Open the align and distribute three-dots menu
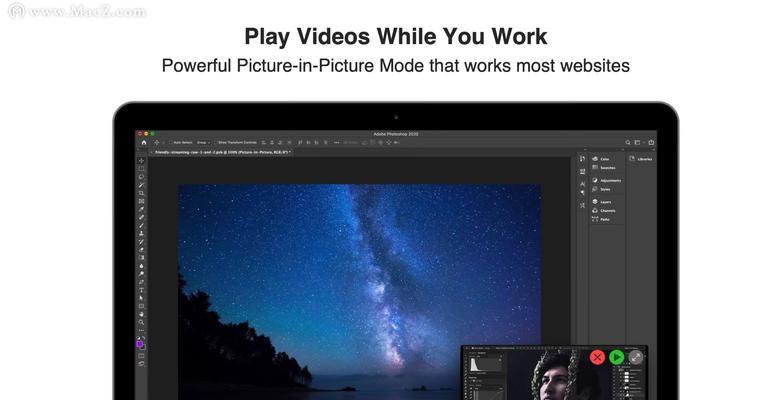The height and width of the screenshot is (400, 784). pos(336,142)
